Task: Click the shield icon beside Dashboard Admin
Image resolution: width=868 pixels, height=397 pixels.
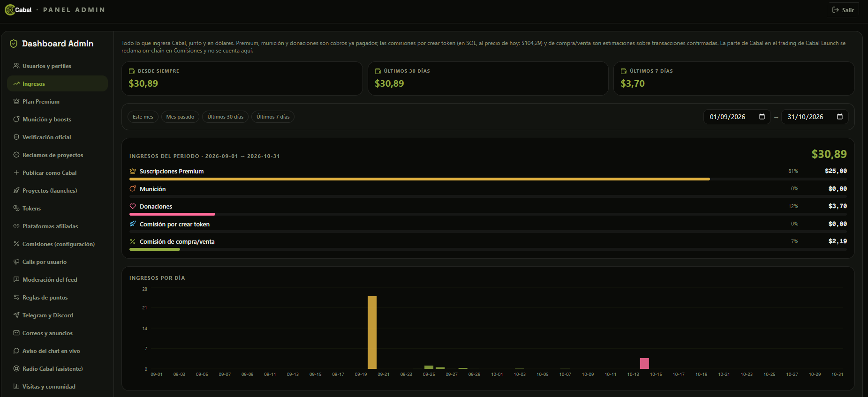Action: [14, 44]
